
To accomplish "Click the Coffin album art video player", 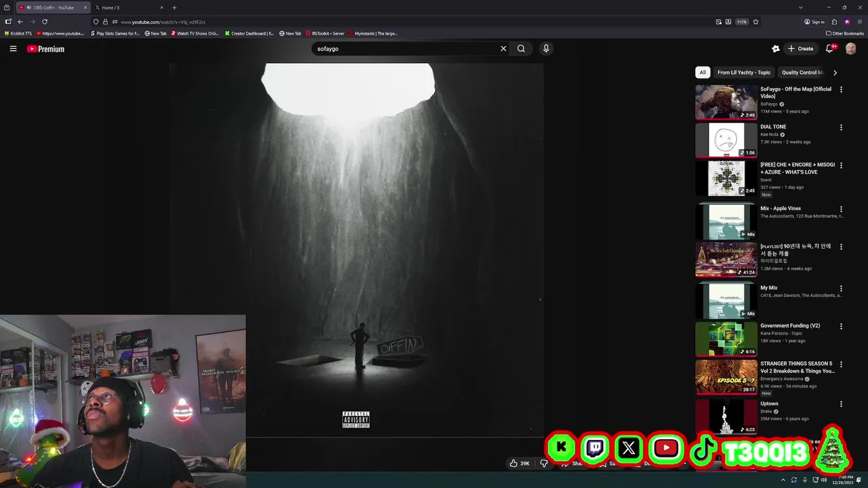I will coord(356,249).
